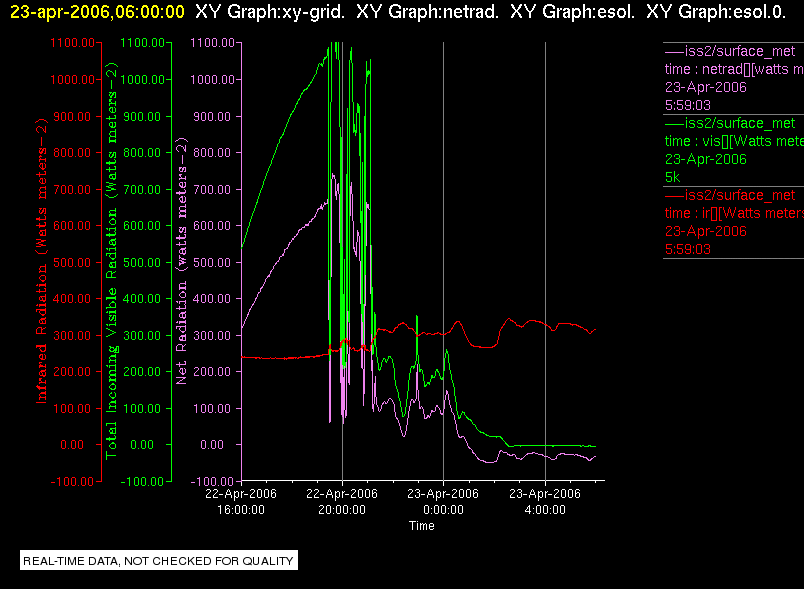Click the pink legend time value 5:59:03

(688, 105)
